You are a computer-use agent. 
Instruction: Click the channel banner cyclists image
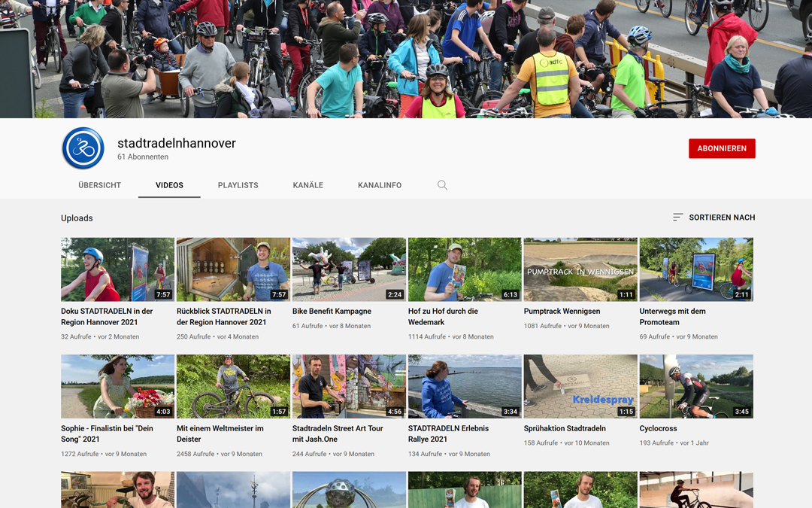[406, 59]
